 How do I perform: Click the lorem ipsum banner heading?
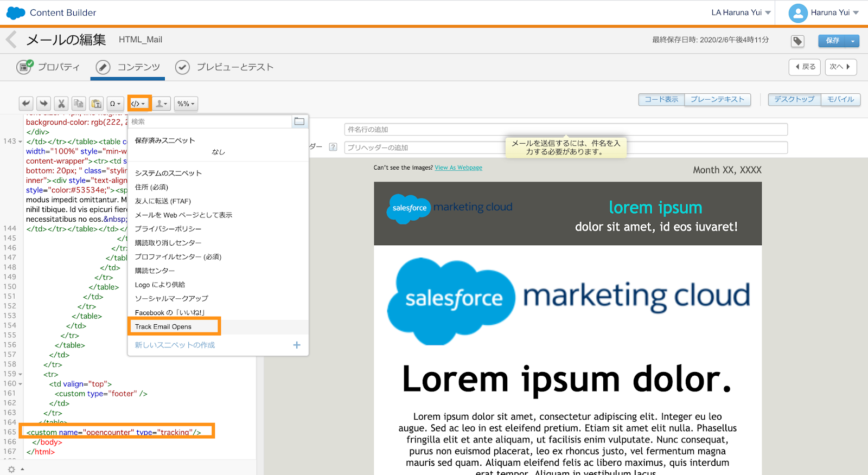[655, 207]
